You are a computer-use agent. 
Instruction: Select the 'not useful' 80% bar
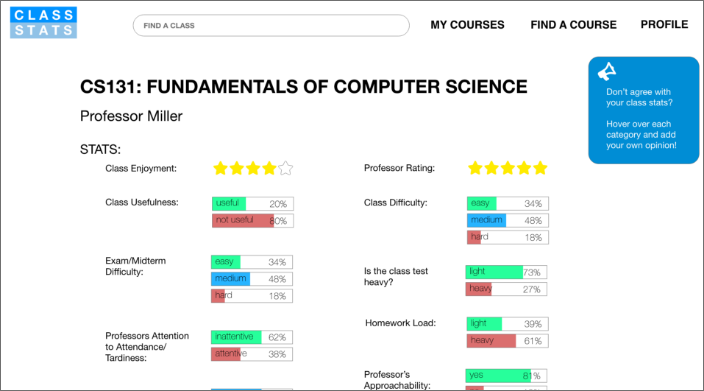[x=253, y=221]
